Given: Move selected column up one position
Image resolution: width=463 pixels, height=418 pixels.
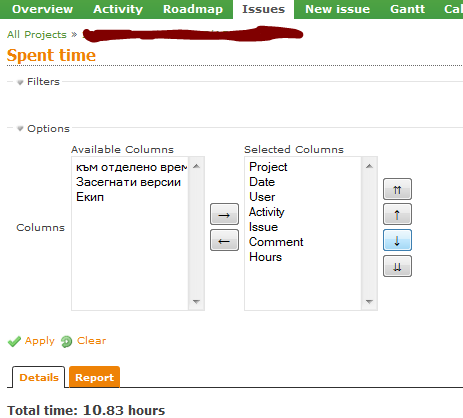Looking at the screenshot, I should click(397, 214).
